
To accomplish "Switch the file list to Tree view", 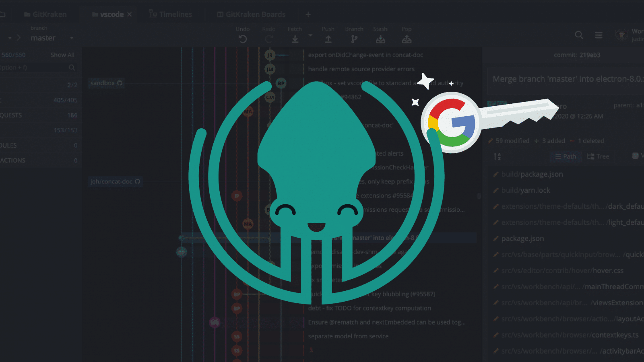I will pyautogui.click(x=598, y=156).
